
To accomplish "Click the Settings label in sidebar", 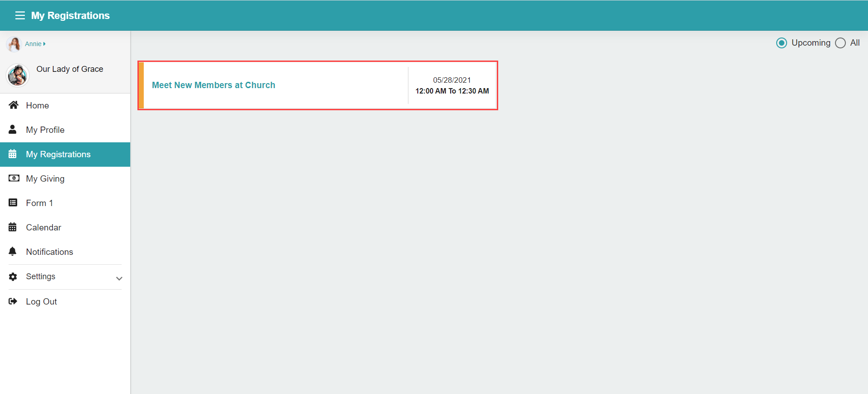I will [x=41, y=277].
